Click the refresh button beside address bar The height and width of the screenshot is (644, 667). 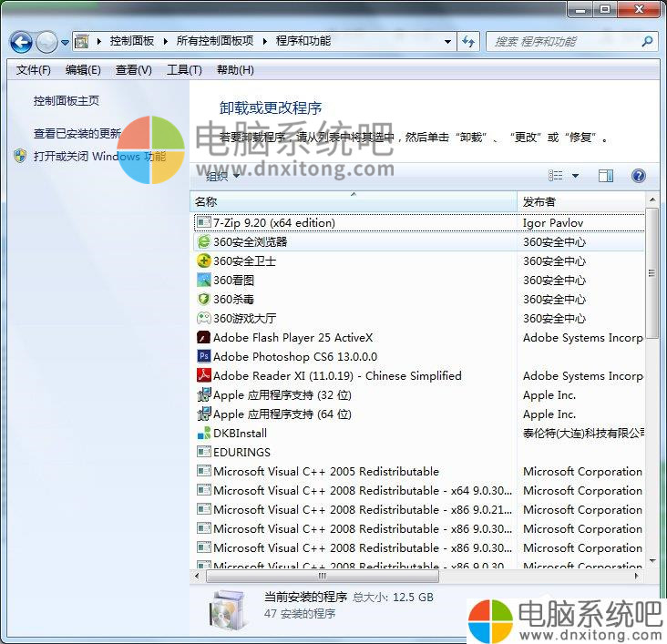click(x=468, y=42)
